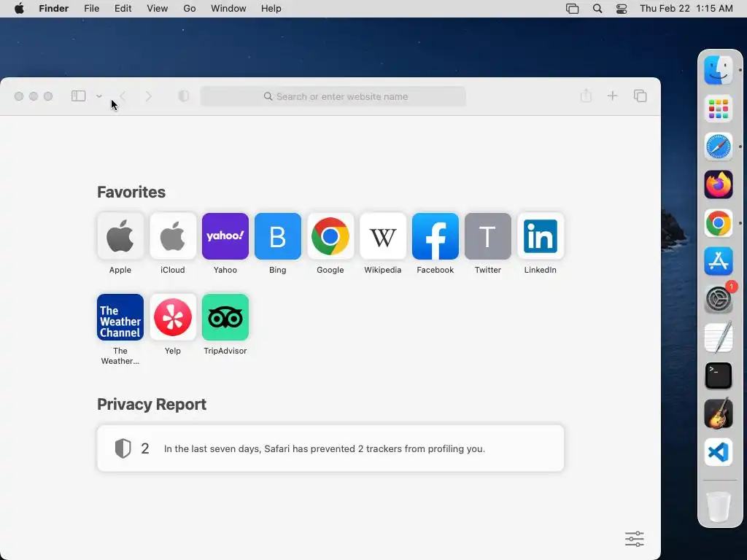Click the Share button in Safari toolbar
The width and height of the screenshot is (747, 560).
[586, 96]
